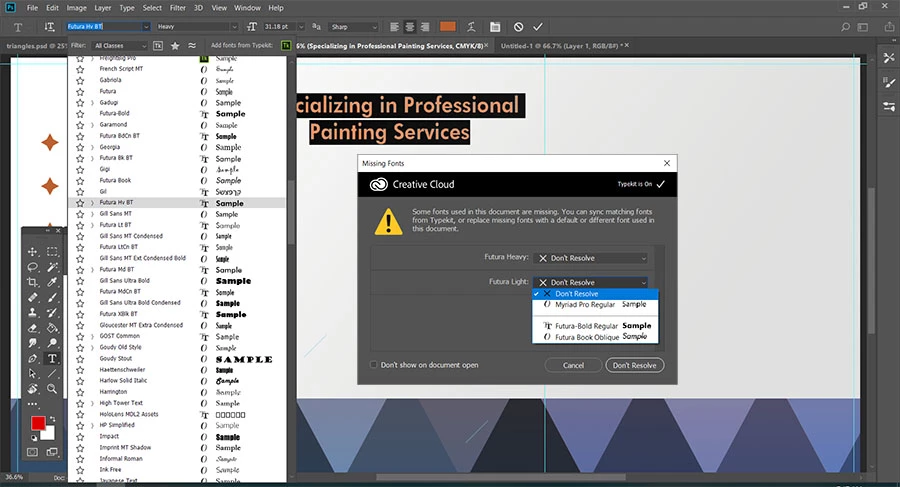Image resolution: width=900 pixels, height=487 pixels.
Task: Toggle Quick Mask mode
Action: [33, 453]
